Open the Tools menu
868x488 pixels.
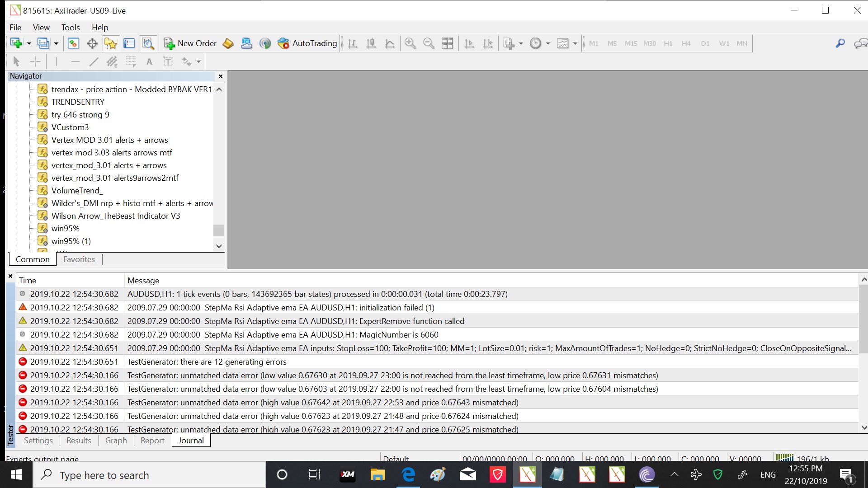(x=70, y=28)
